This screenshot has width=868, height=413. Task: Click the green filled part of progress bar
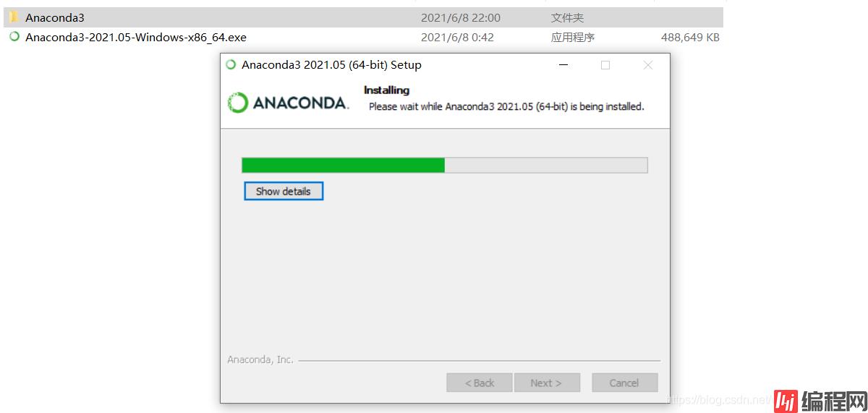(343, 165)
